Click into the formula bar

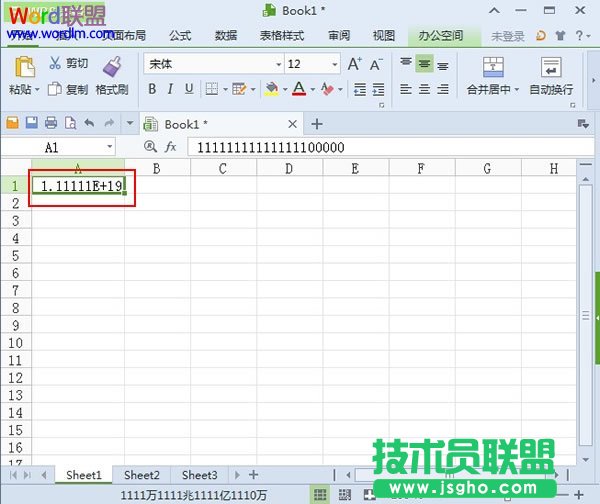point(391,147)
